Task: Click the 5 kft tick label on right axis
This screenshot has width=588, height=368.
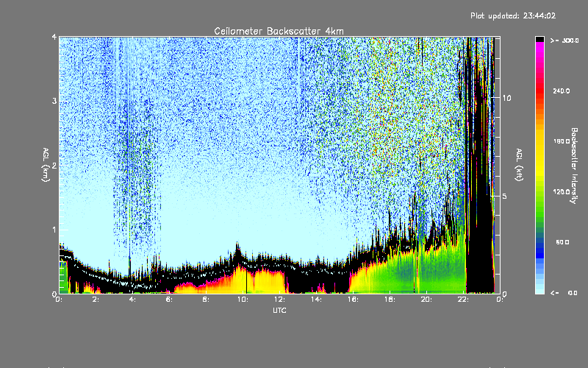Action: pyautogui.click(x=504, y=197)
